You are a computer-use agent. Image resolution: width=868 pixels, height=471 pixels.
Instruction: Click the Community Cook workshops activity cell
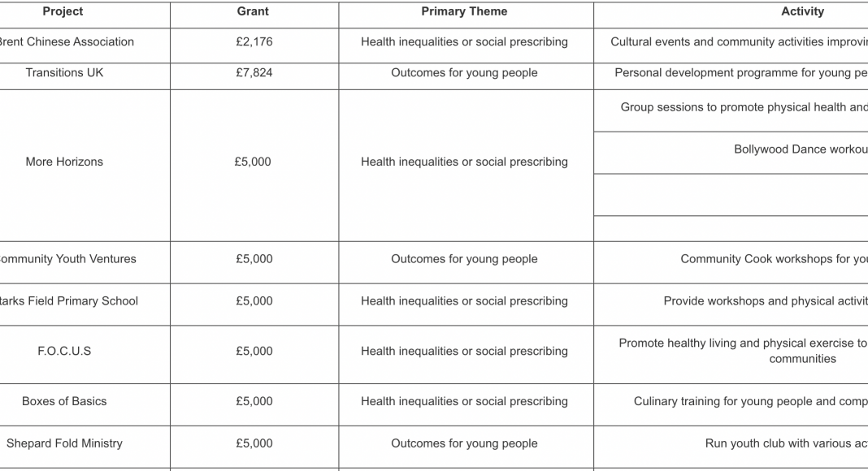point(773,259)
